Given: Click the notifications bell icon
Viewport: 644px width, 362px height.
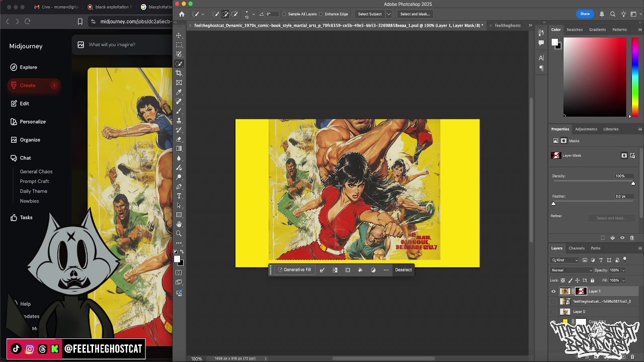Looking at the screenshot, I should [x=602, y=14].
